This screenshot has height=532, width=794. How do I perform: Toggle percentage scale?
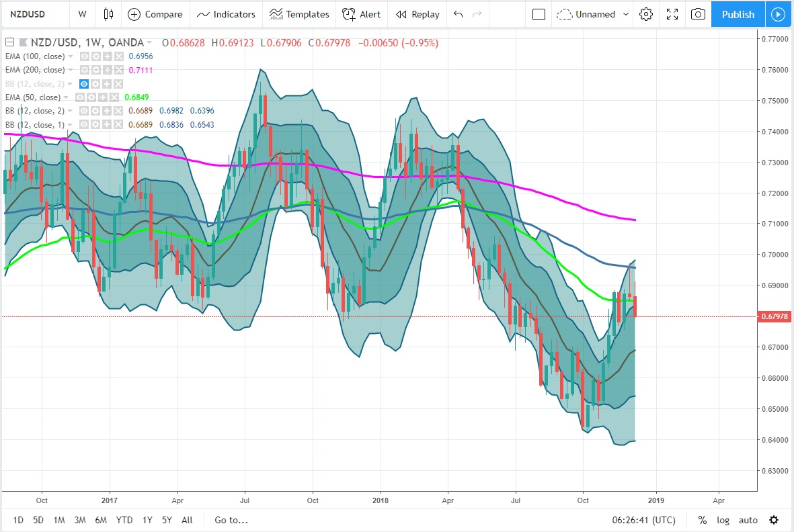702,520
